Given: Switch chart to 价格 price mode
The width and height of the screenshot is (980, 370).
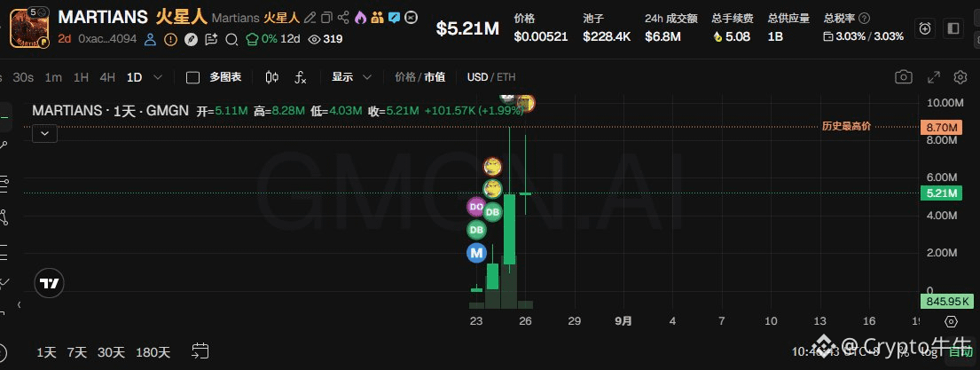Looking at the screenshot, I should [x=405, y=77].
